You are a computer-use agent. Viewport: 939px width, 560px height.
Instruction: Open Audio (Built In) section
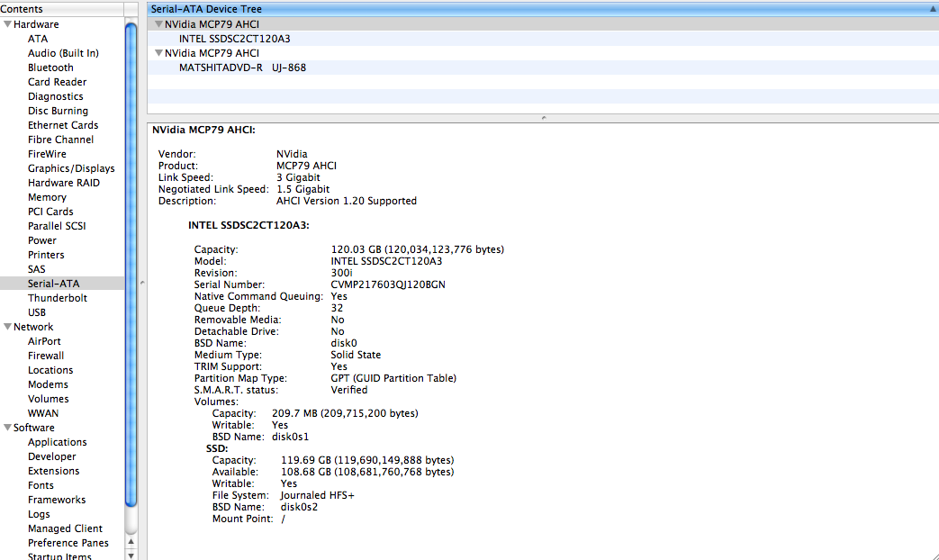tap(64, 53)
